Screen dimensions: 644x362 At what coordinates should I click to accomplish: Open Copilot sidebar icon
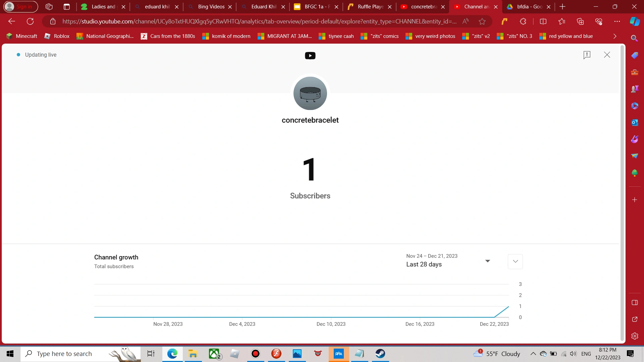pos(634,21)
